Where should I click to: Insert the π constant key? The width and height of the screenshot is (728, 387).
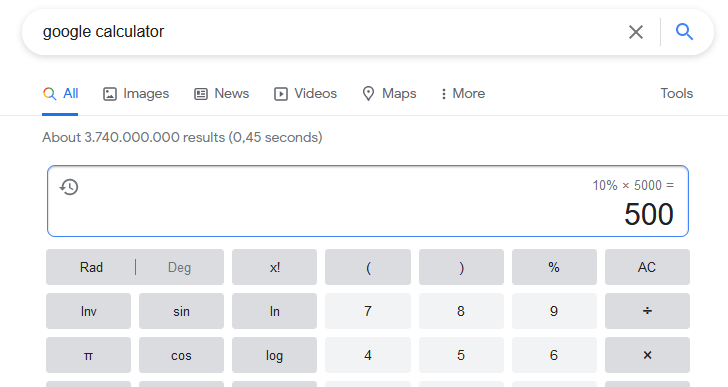(x=88, y=355)
